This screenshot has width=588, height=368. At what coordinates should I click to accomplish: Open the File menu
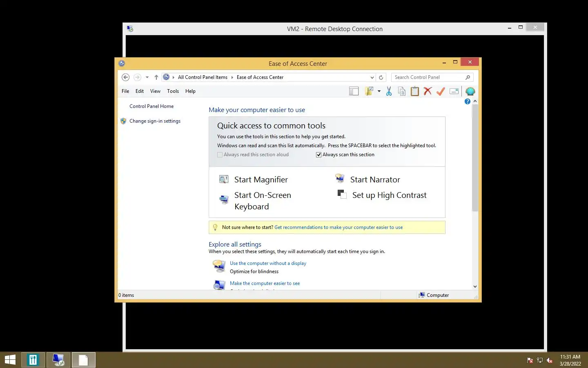click(x=125, y=91)
